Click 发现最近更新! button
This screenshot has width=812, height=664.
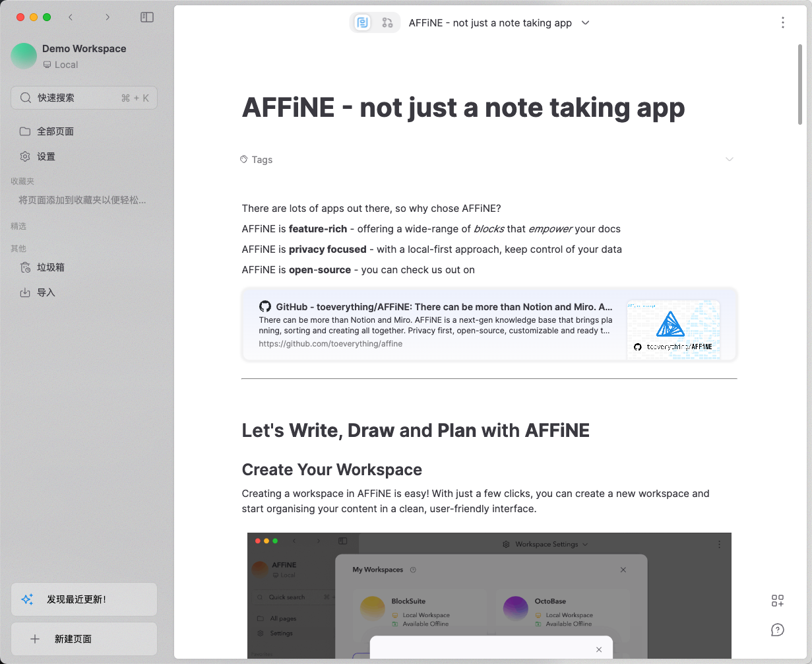click(84, 599)
